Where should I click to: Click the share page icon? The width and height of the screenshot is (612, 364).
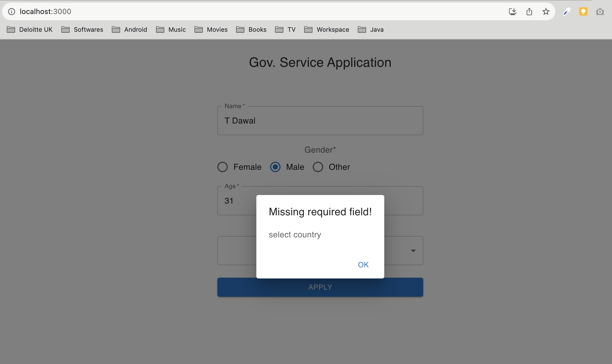click(529, 11)
